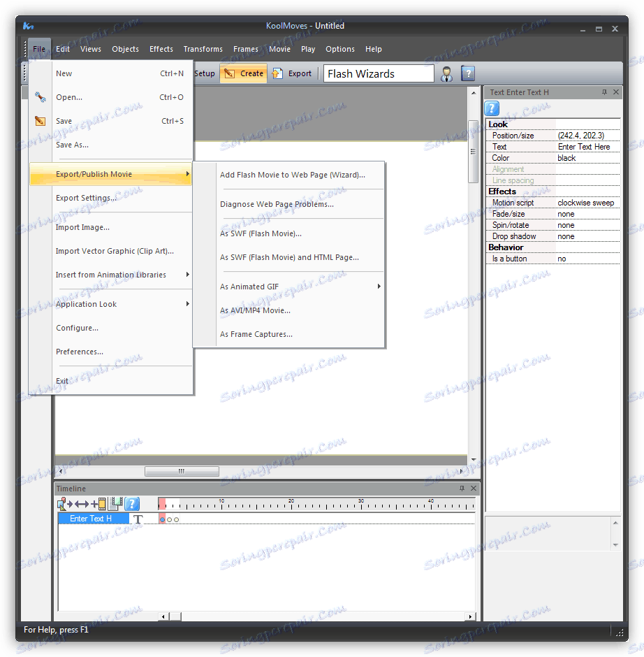The image size is (644, 657).
Task: Expand the As Animated GIF submenu
Action: click(379, 286)
